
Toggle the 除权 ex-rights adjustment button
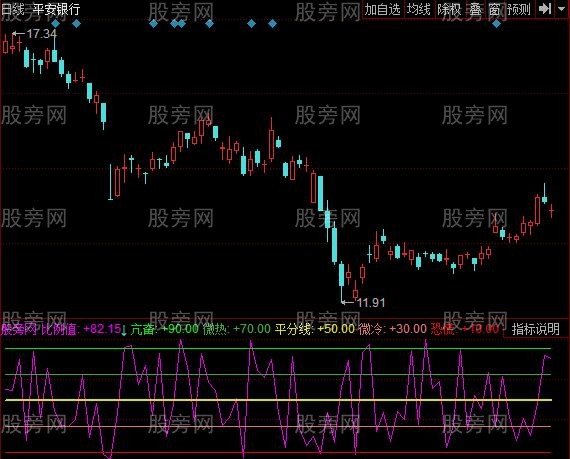(x=449, y=9)
